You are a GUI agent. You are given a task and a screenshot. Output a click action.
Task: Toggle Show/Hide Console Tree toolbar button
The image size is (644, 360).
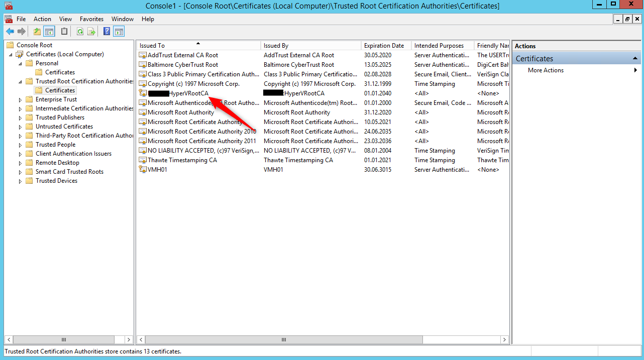click(x=49, y=32)
